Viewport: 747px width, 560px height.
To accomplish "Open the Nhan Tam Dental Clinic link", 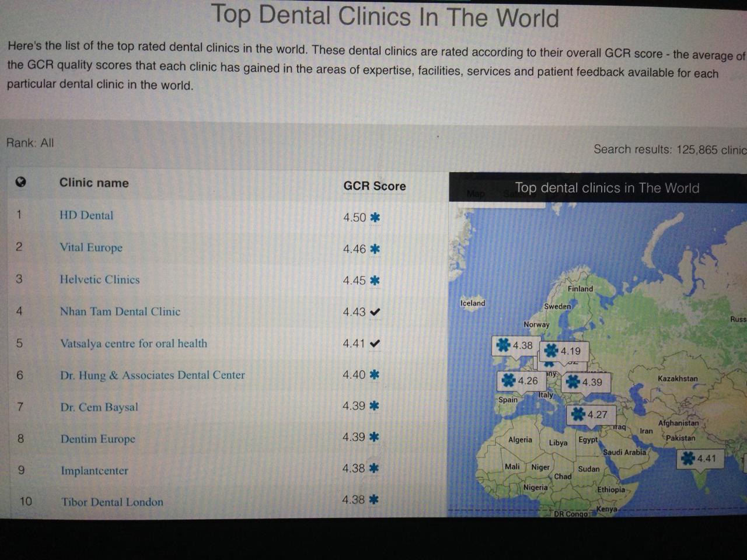I will (x=120, y=311).
